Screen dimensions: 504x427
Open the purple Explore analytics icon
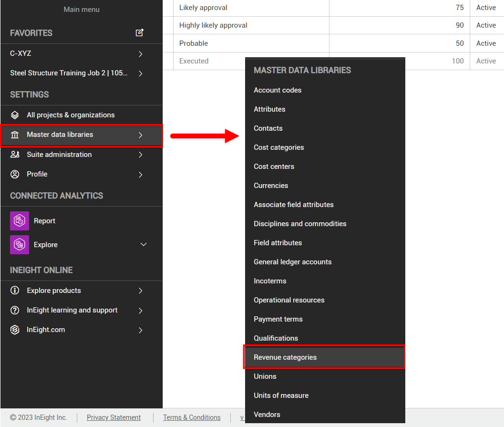tap(20, 245)
